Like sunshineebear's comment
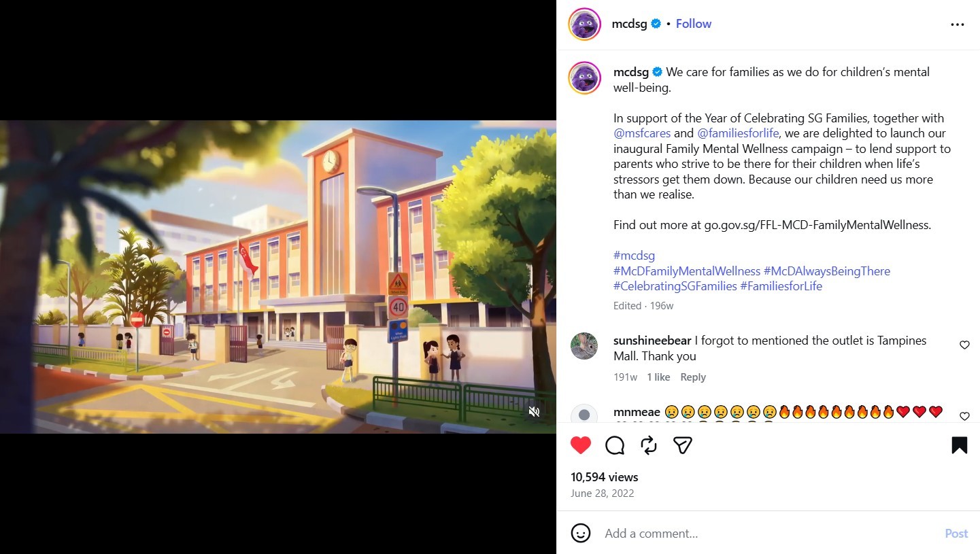980x554 pixels. coord(964,345)
